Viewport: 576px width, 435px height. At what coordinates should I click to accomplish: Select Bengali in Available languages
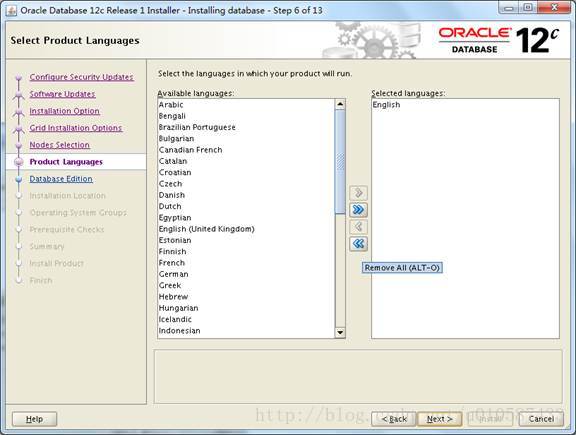pos(246,116)
